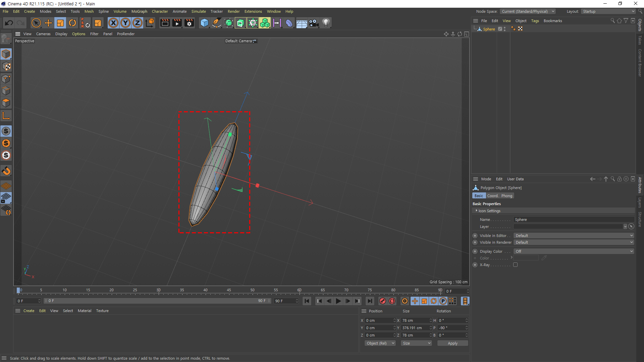Open the Display Color dropdown

click(x=574, y=251)
